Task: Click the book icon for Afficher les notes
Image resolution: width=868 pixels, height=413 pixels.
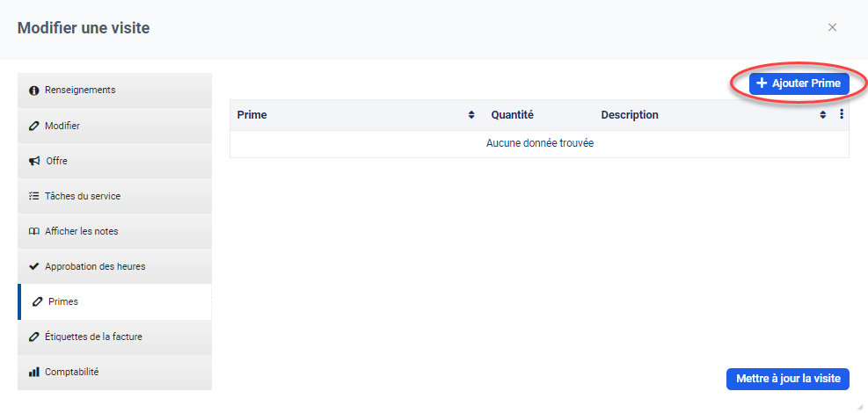Action: [34, 232]
